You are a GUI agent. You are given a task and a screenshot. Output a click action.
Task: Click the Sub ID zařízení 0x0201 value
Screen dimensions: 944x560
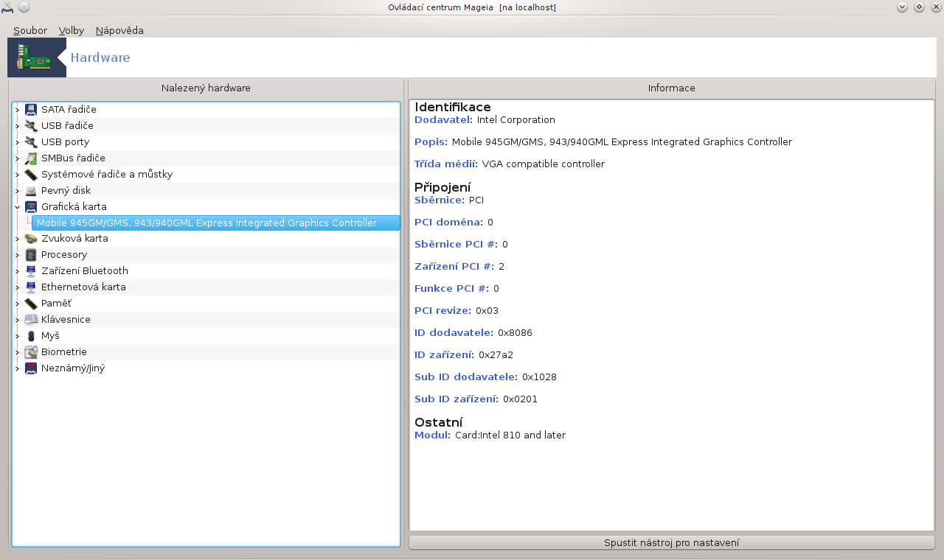point(520,399)
